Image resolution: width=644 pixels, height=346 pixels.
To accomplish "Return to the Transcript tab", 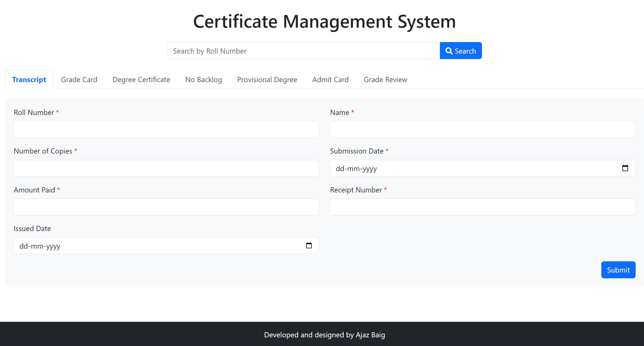I will click(x=29, y=80).
